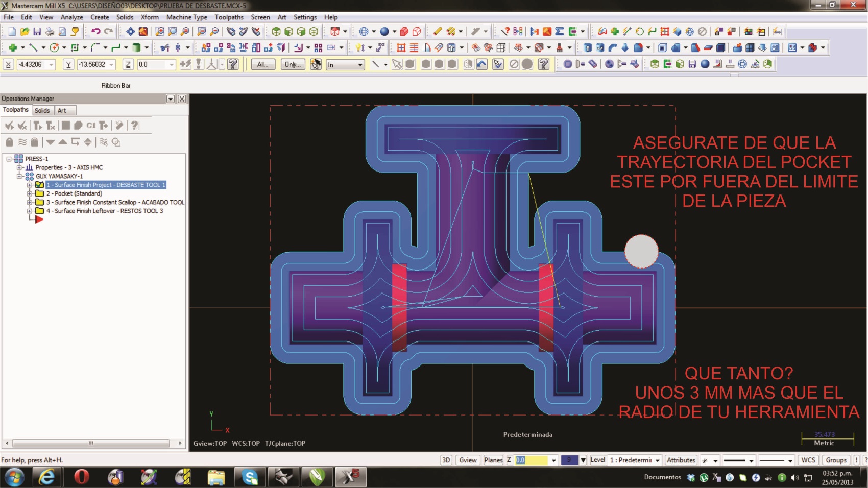The height and width of the screenshot is (488, 868).
Task: Expand operation 1 Surface Finish Project
Action: click(x=30, y=185)
